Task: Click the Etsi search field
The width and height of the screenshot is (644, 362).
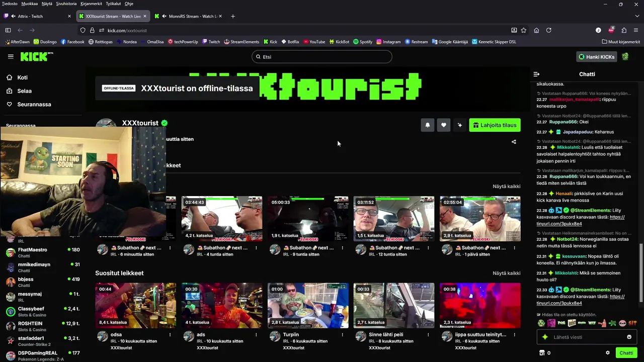Action: pos(322,57)
